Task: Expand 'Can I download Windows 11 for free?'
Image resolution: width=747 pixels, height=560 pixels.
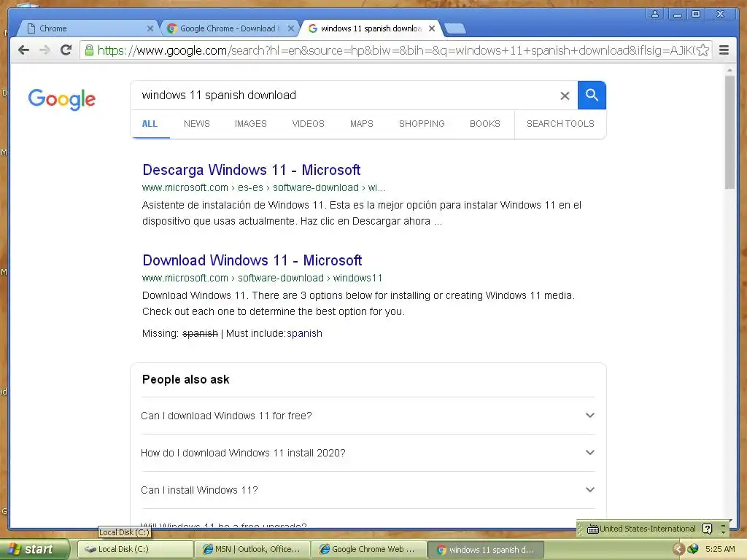Action: click(x=368, y=416)
